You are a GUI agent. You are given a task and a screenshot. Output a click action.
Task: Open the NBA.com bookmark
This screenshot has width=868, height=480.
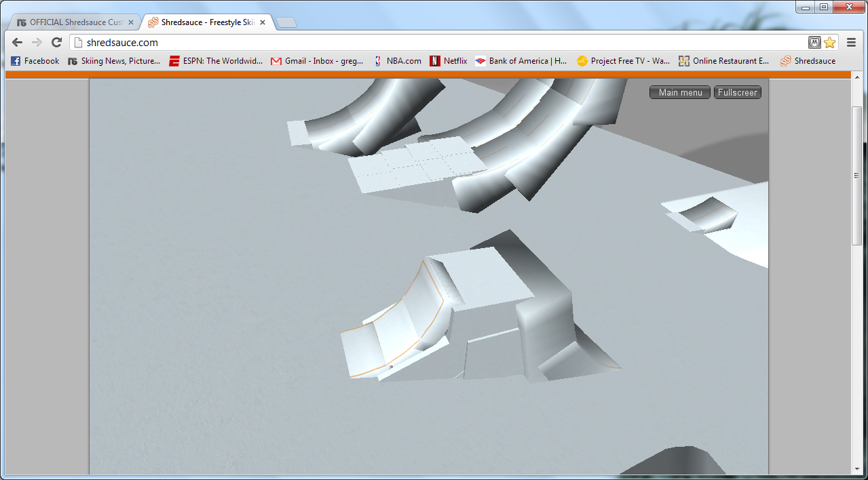pos(398,61)
